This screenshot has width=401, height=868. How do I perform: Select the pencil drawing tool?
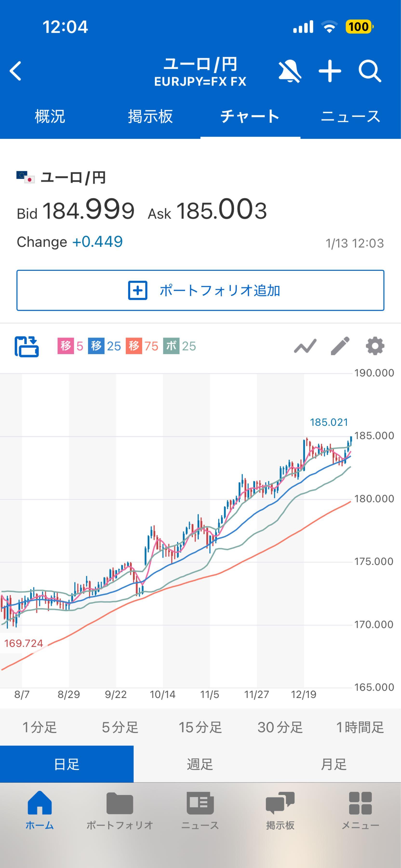(x=341, y=346)
